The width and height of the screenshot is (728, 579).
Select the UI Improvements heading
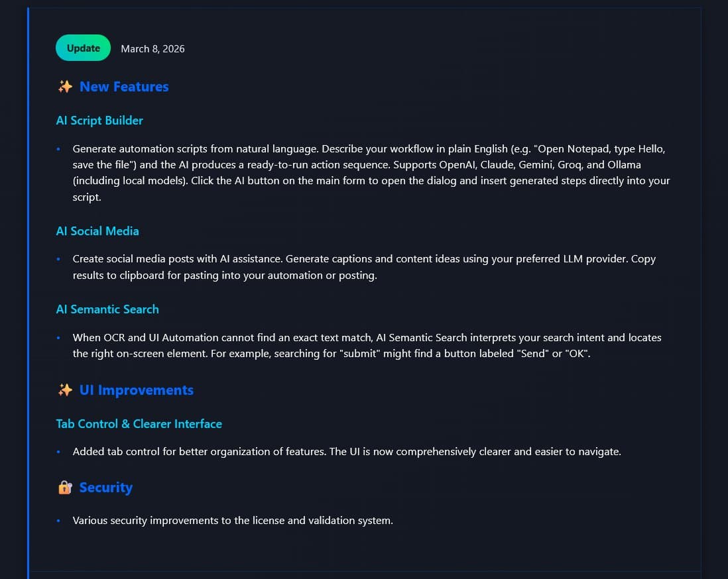click(x=137, y=390)
